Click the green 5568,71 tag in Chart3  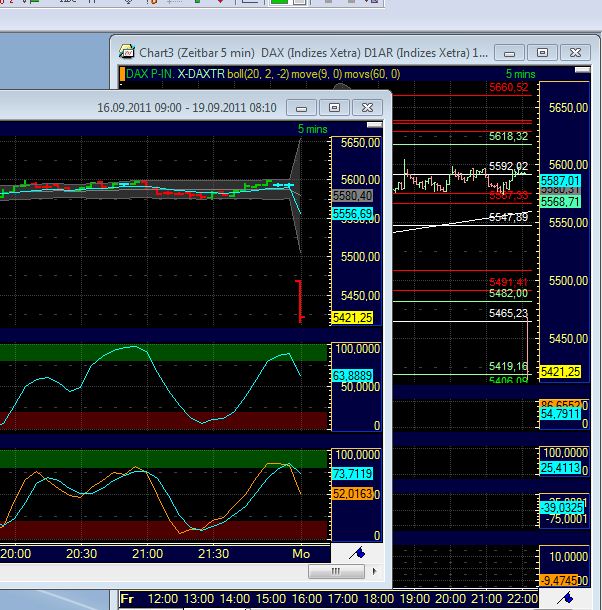560,202
